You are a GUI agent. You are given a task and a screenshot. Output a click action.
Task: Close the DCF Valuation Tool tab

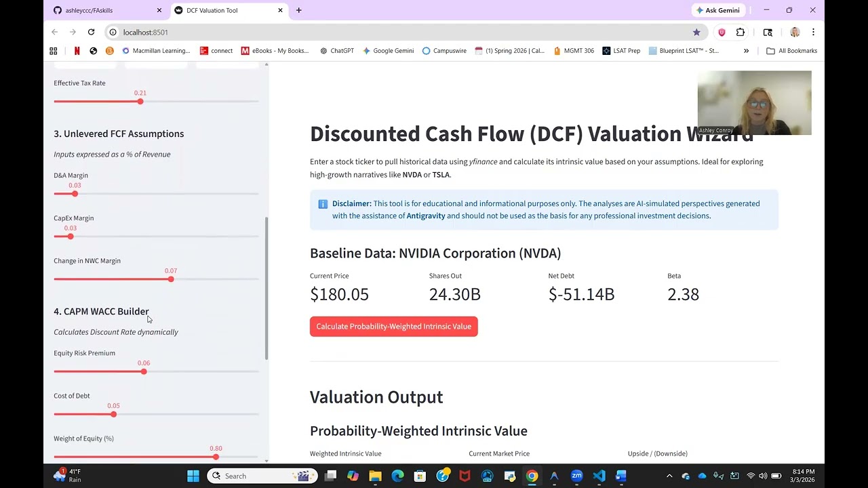point(280,10)
